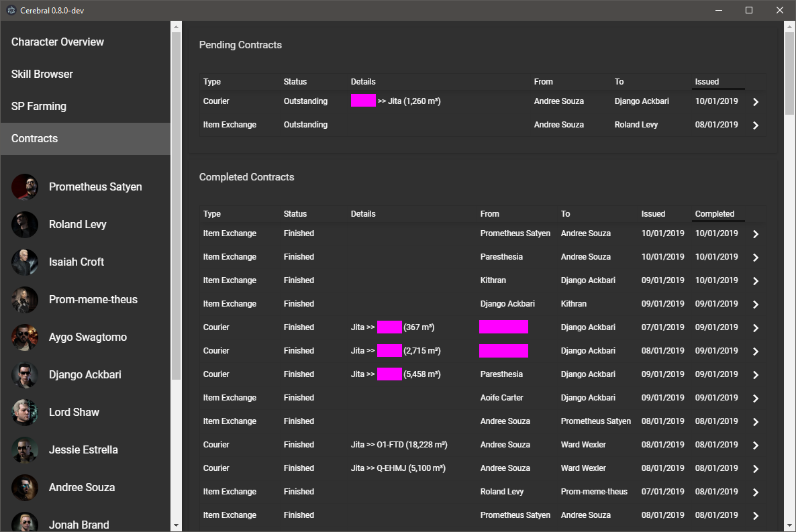Click 'Jita >> Q-EHMJ (5,100 m³)' details
The image size is (796, 532).
point(398,468)
